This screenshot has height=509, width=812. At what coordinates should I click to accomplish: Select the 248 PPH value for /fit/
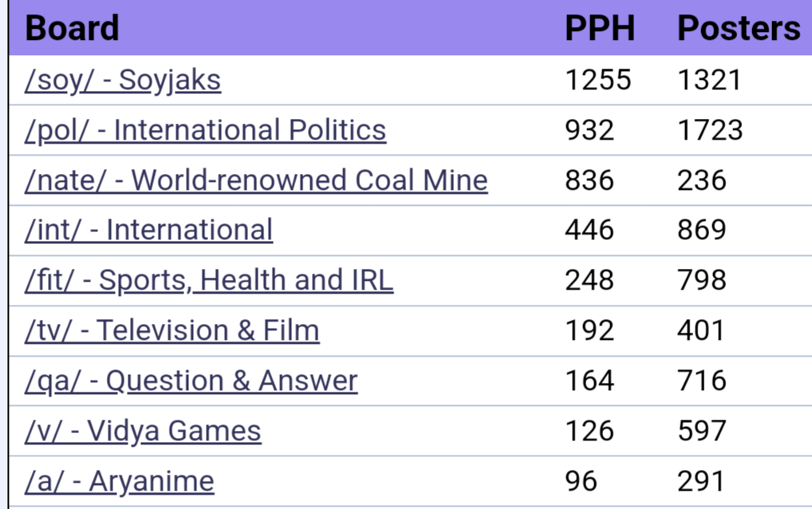click(589, 280)
